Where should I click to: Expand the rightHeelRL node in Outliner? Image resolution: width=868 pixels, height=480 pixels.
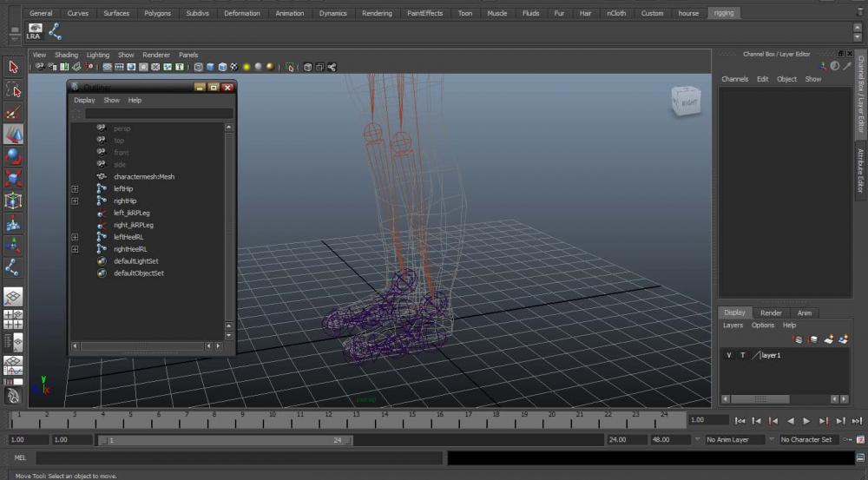click(x=75, y=249)
